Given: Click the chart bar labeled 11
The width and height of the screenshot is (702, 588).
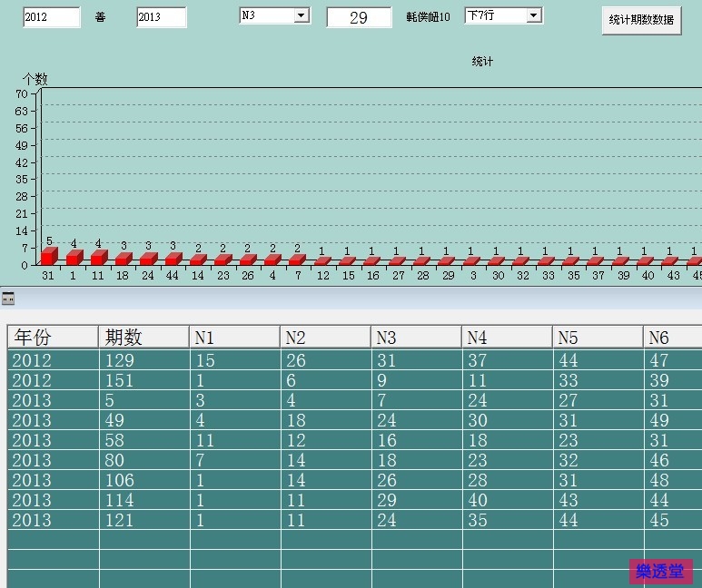Looking at the screenshot, I should (x=98, y=258).
